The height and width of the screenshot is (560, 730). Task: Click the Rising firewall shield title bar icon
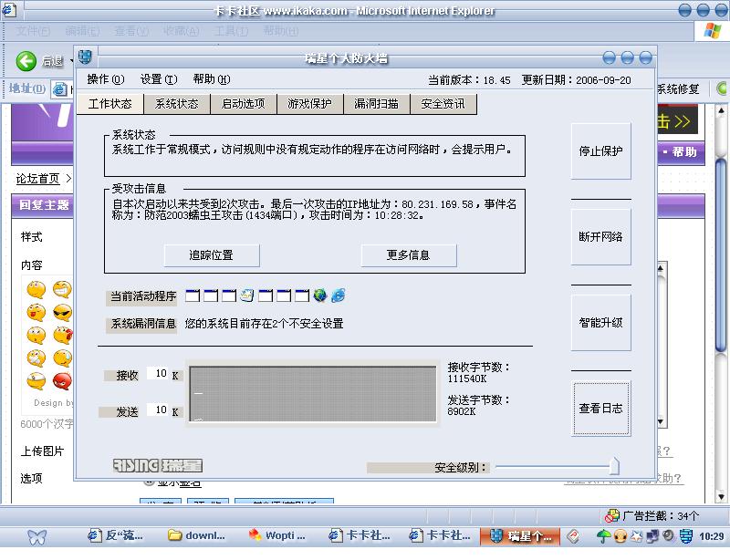pyautogui.click(x=85, y=57)
